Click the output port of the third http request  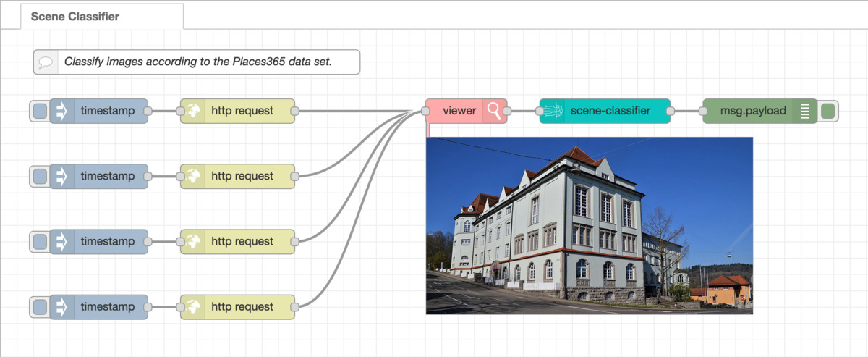[x=295, y=241]
